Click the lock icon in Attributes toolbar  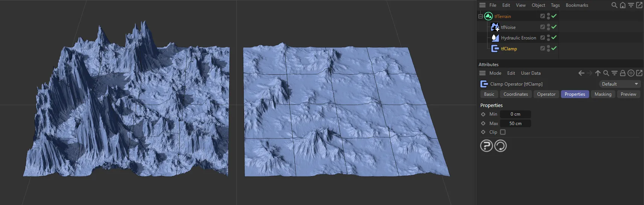click(623, 73)
